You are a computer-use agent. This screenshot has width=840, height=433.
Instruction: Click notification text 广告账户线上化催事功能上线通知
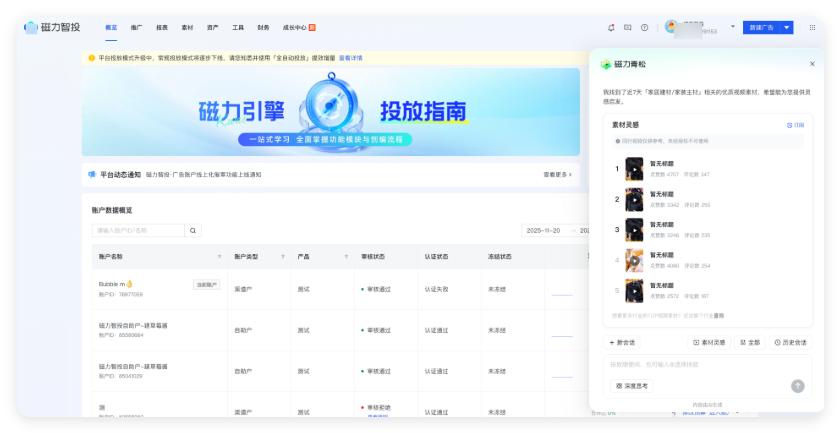coord(204,175)
